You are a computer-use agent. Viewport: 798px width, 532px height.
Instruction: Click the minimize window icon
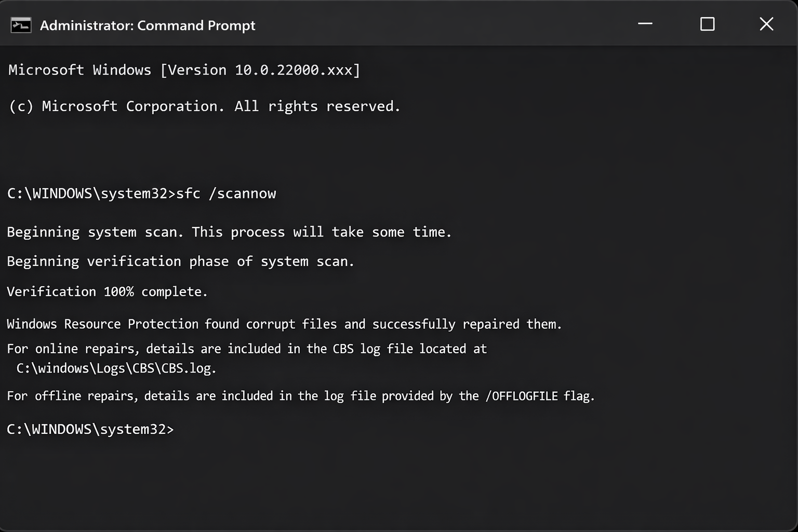coord(645,24)
